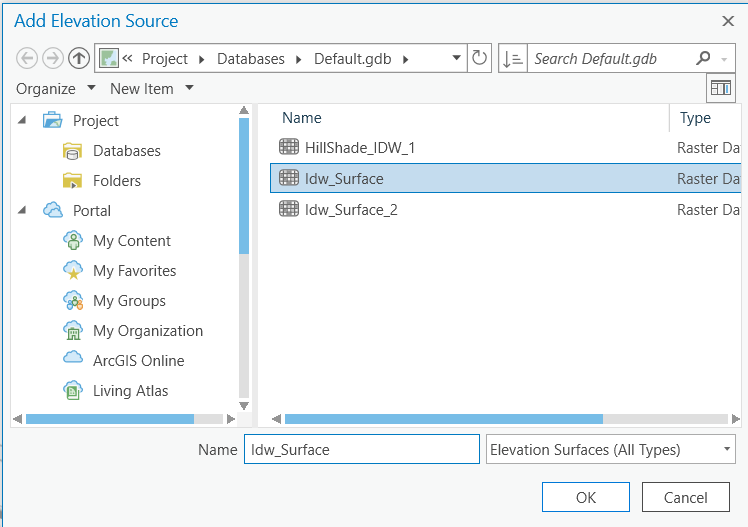Sort by the Name column header
Screen dimensions: 748x527
click(x=302, y=118)
